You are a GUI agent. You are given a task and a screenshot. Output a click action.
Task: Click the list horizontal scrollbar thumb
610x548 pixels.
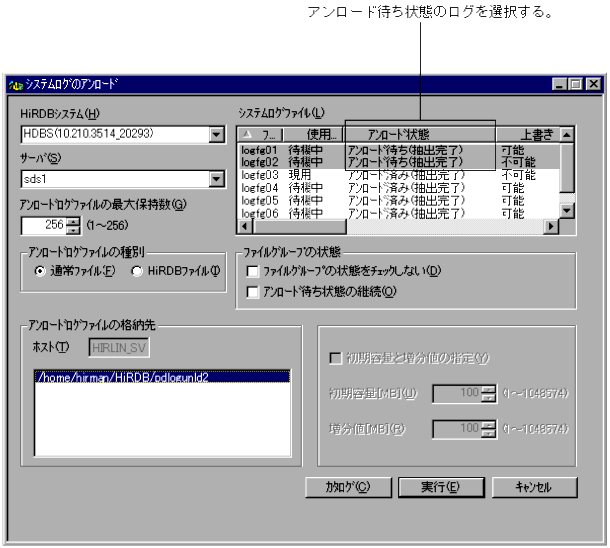coord(299,226)
